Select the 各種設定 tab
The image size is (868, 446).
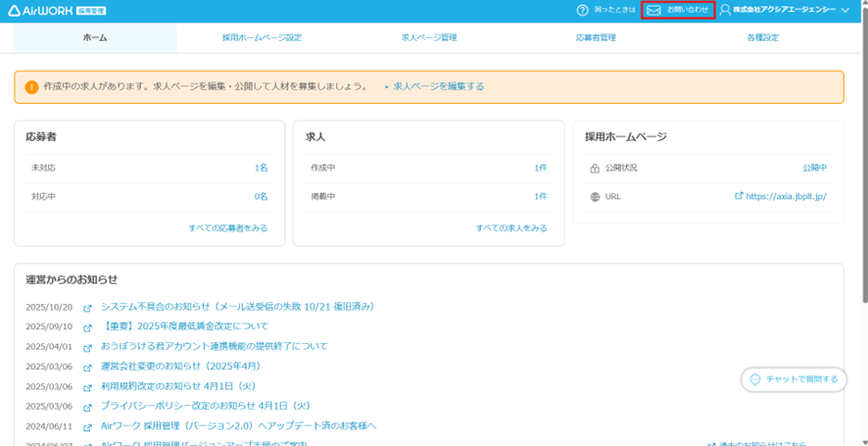pos(762,38)
